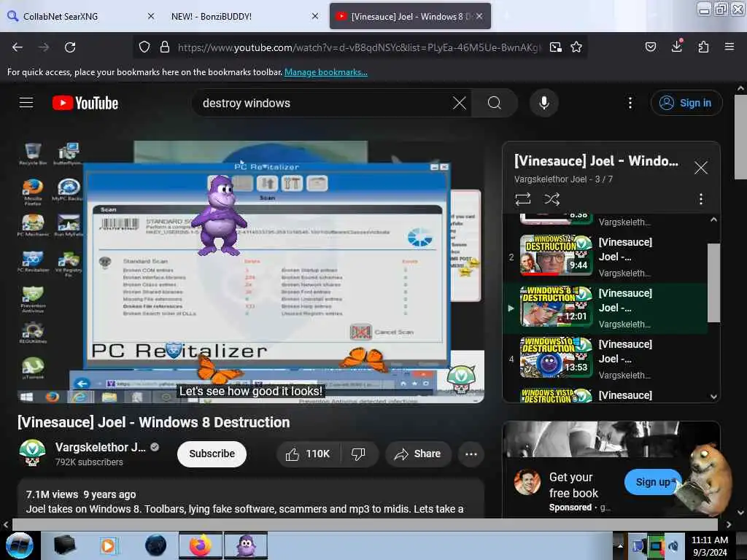
Task: Run YouTube search with magnifier button
Action: (495, 103)
